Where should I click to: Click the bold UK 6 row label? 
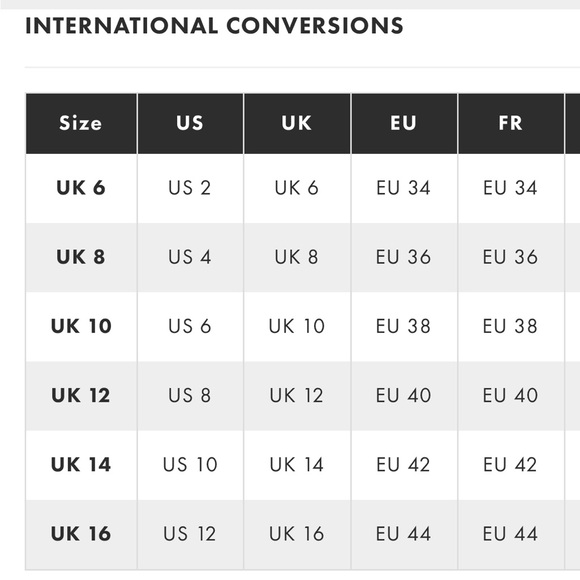click(81, 188)
